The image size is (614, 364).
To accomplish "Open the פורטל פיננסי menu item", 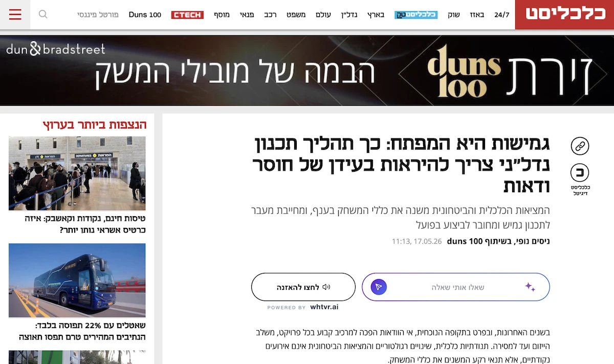I will click(98, 15).
